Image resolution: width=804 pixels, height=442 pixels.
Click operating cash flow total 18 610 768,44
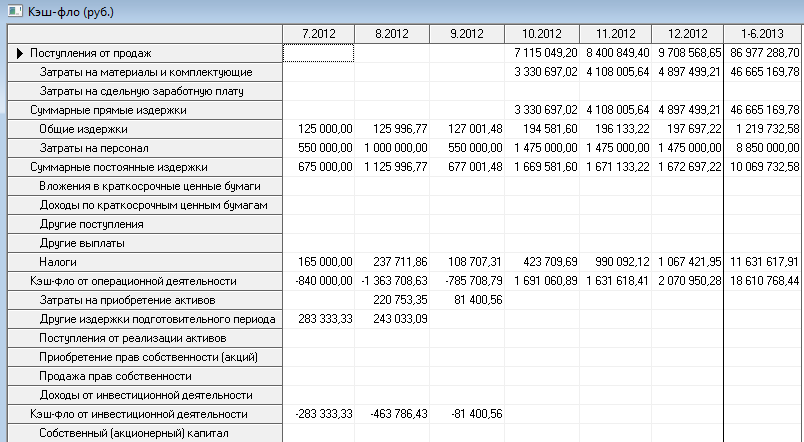click(765, 281)
